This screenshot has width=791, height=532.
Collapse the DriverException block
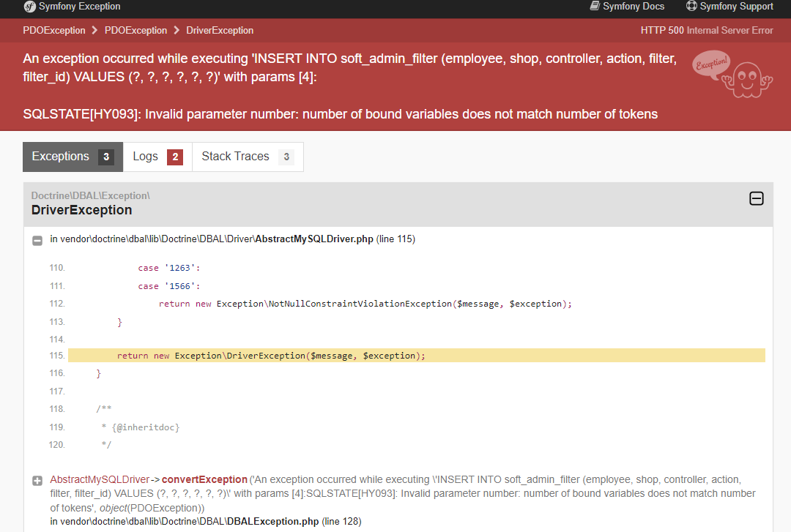coord(756,199)
